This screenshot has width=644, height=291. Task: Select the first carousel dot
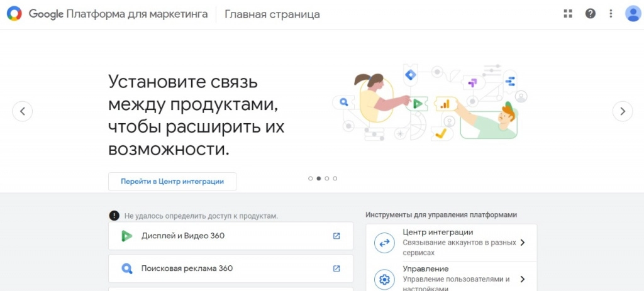click(311, 178)
